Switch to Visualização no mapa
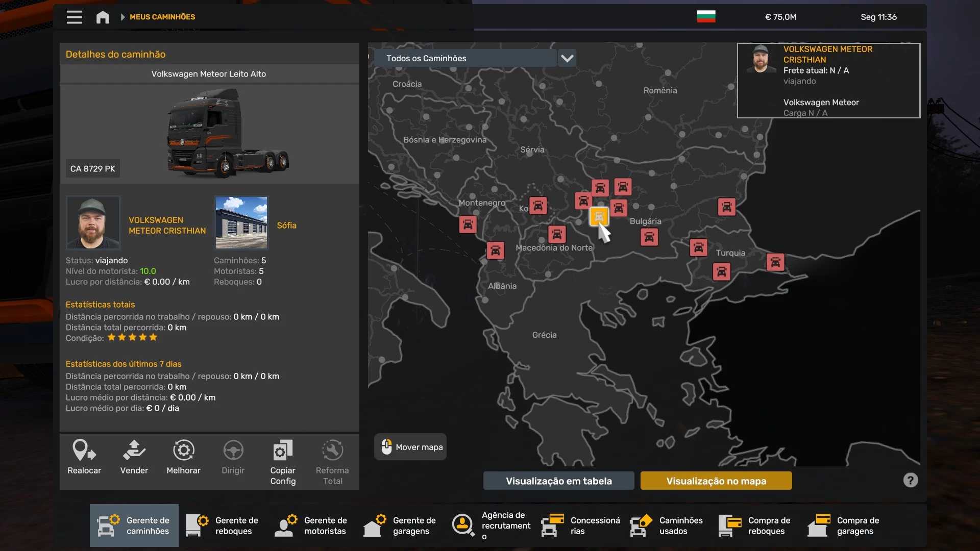The image size is (980, 551). tap(716, 481)
